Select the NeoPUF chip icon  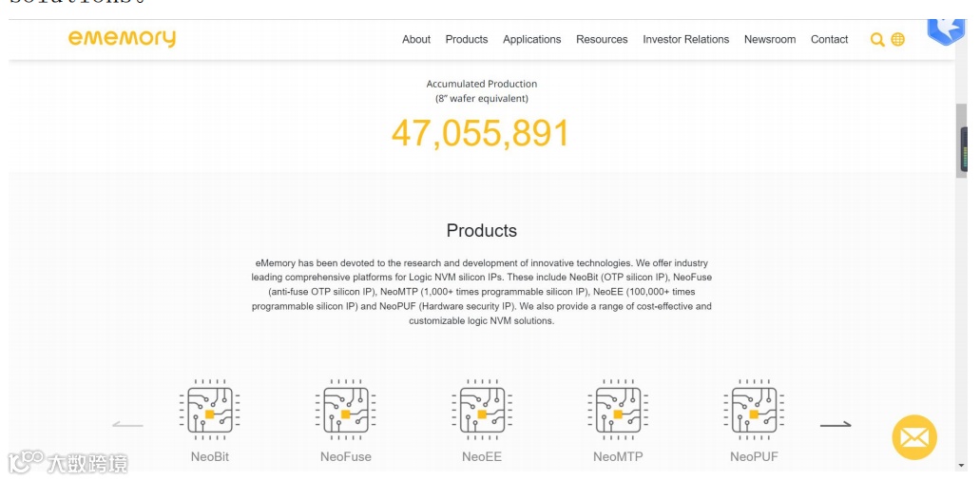754,410
